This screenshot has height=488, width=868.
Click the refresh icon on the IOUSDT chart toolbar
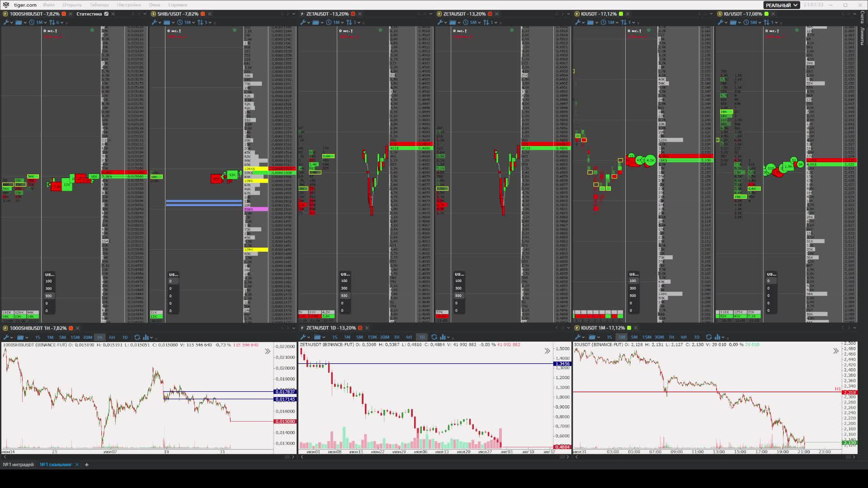pos(708,337)
